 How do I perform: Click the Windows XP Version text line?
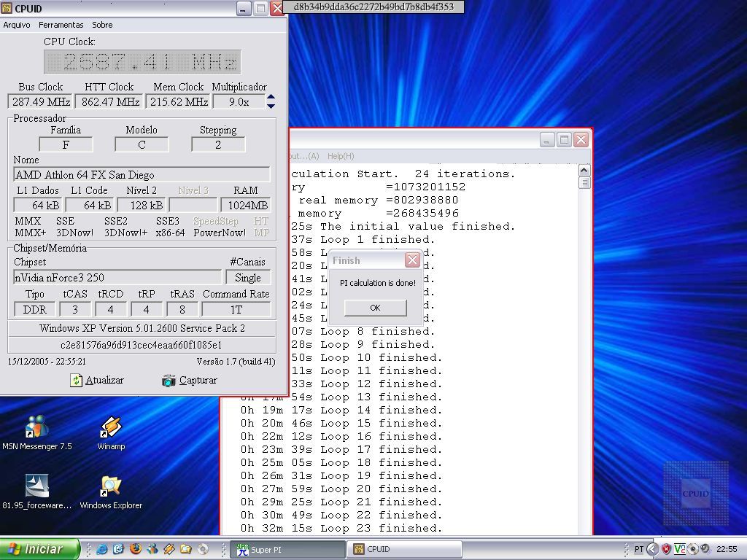tap(142, 328)
